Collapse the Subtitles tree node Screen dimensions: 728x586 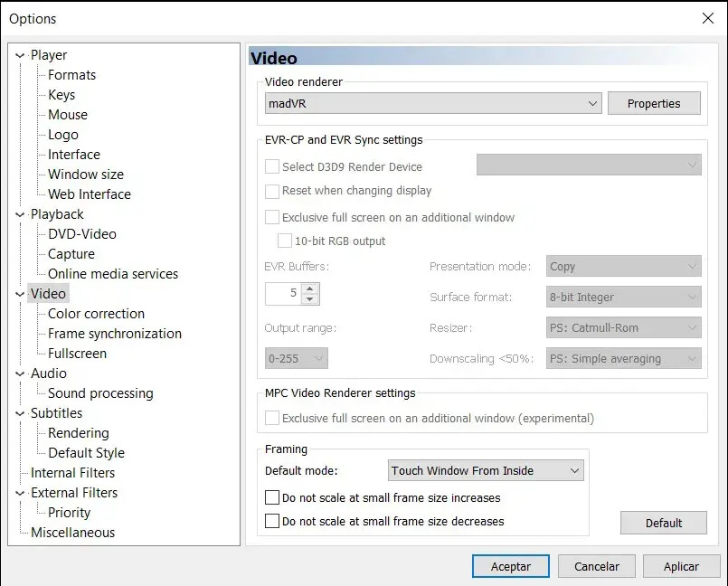point(20,414)
